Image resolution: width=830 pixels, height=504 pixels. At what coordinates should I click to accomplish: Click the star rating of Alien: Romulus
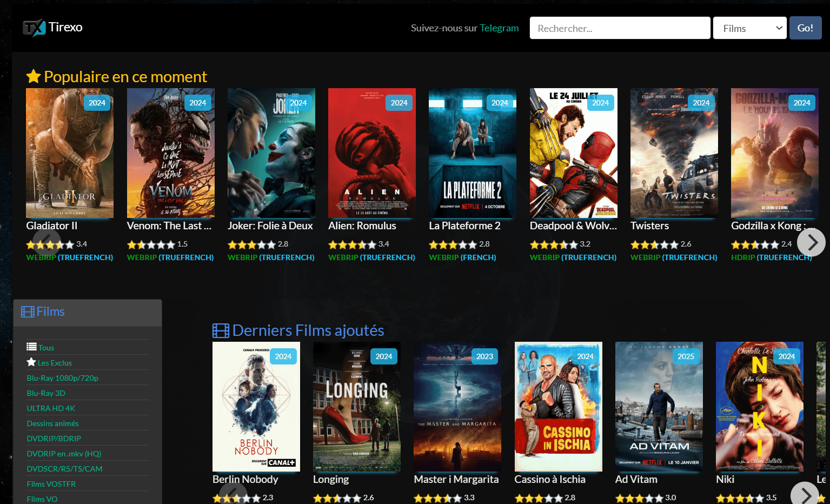(352, 245)
